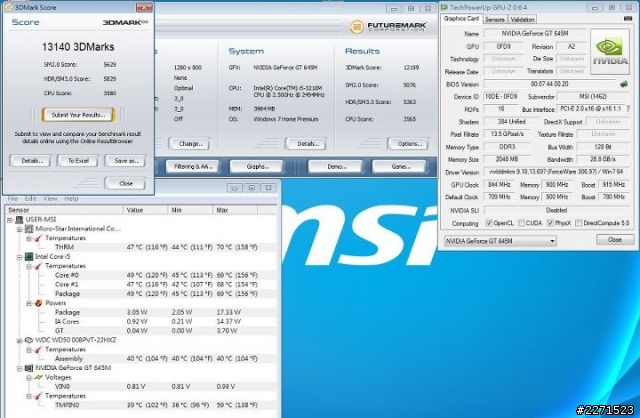Click Save as button
The height and width of the screenshot is (418, 640).
point(125,161)
